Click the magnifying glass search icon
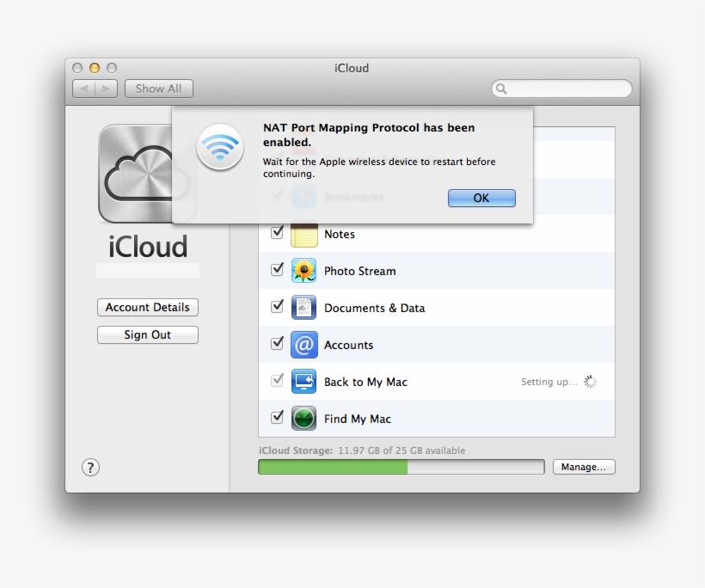The width and height of the screenshot is (705, 588). click(501, 89)
